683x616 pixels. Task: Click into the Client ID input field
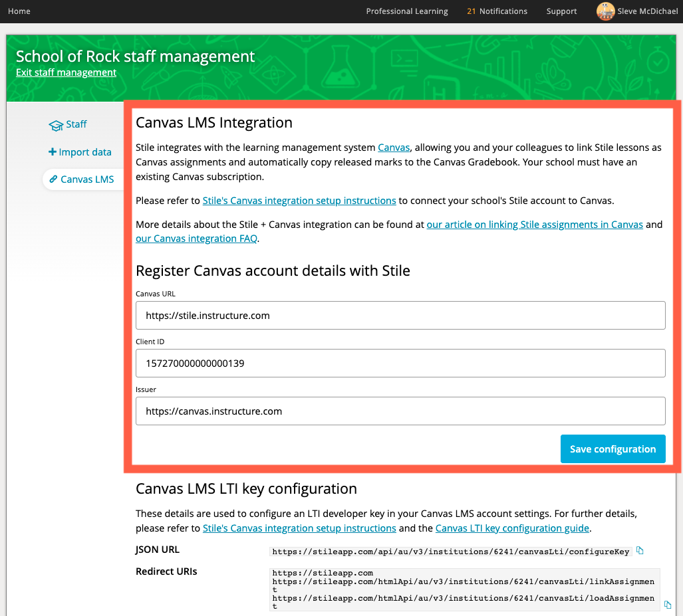pos(400,363)
